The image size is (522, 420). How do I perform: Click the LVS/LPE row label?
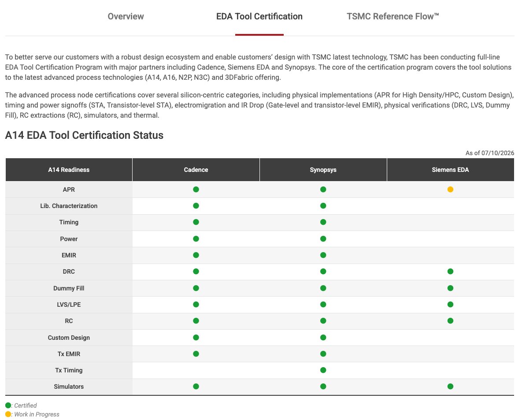click(69, 305)
